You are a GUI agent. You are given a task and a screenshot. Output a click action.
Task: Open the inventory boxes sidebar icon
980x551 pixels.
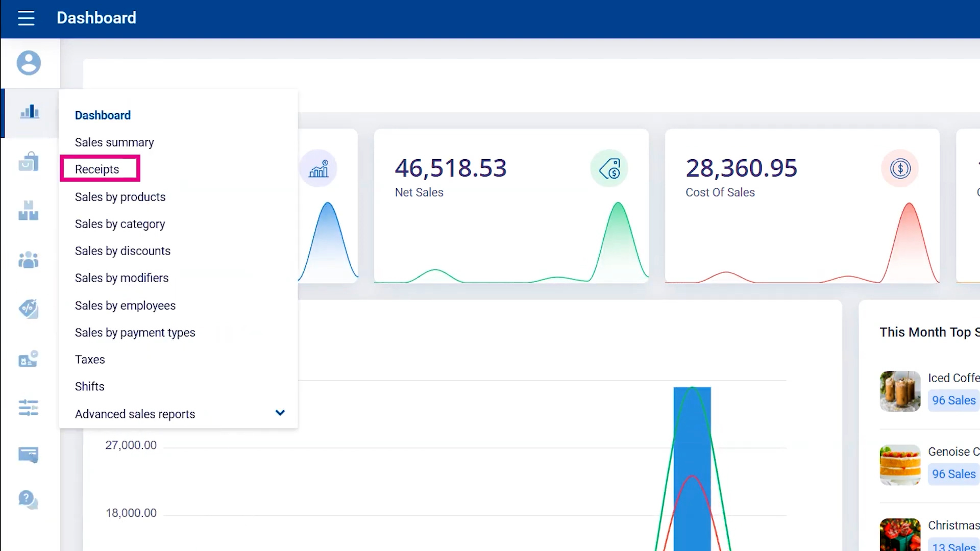click(29, 210)
